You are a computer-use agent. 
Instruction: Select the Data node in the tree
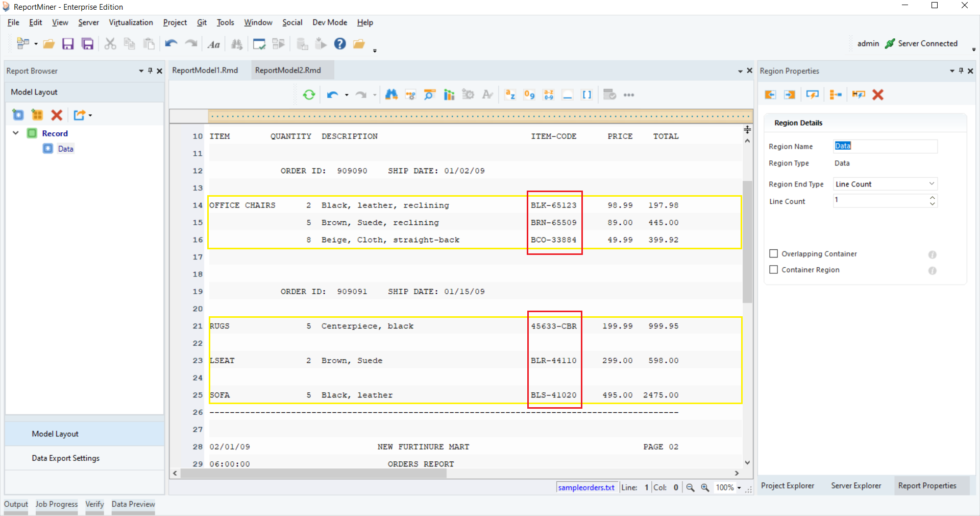tap(65, 149)
